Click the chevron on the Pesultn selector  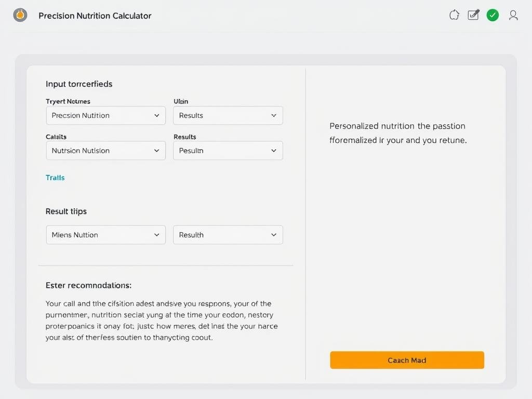click(274, 151)
